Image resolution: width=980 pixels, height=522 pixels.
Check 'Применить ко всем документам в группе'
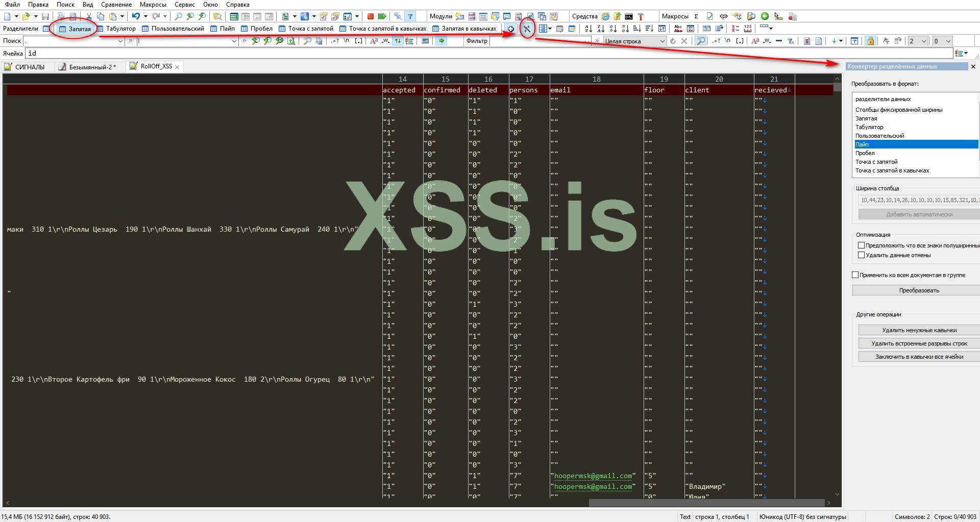coord(855,275)
